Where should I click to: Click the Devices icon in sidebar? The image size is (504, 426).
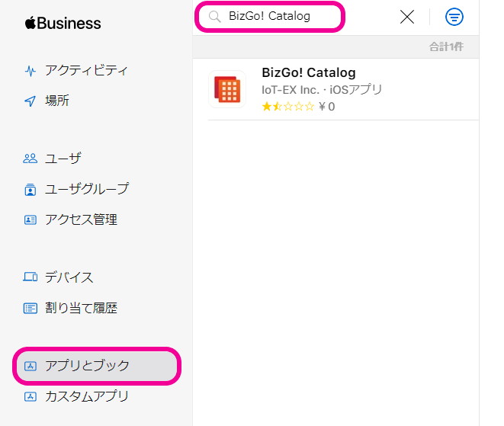[x=30, y=277]
